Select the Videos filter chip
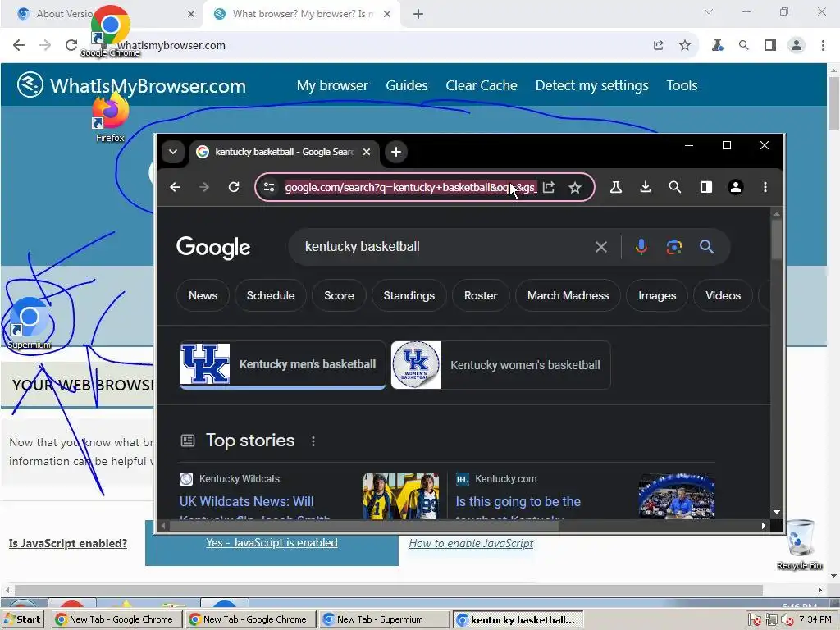 coord(724,295)
